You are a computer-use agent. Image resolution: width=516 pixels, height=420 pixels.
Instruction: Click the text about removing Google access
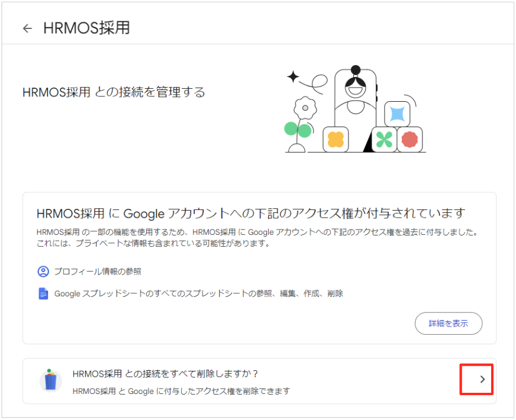pos(181,391)
